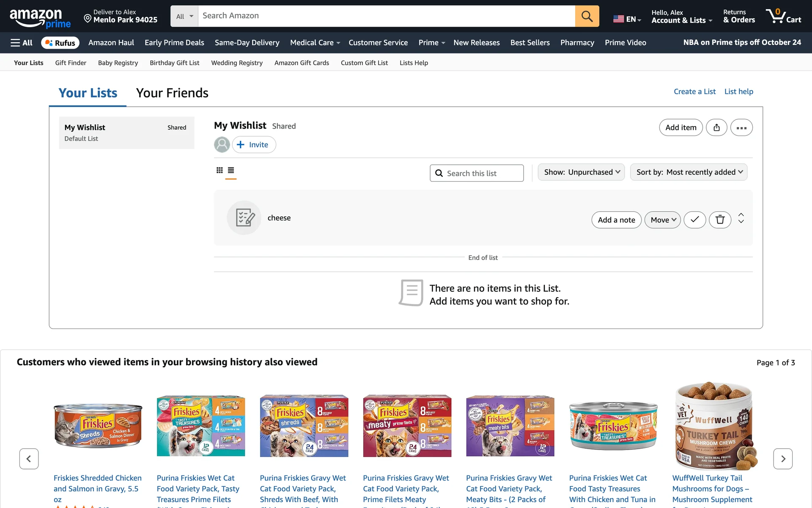Delete the cheese item with trash icon

[720, 220]
